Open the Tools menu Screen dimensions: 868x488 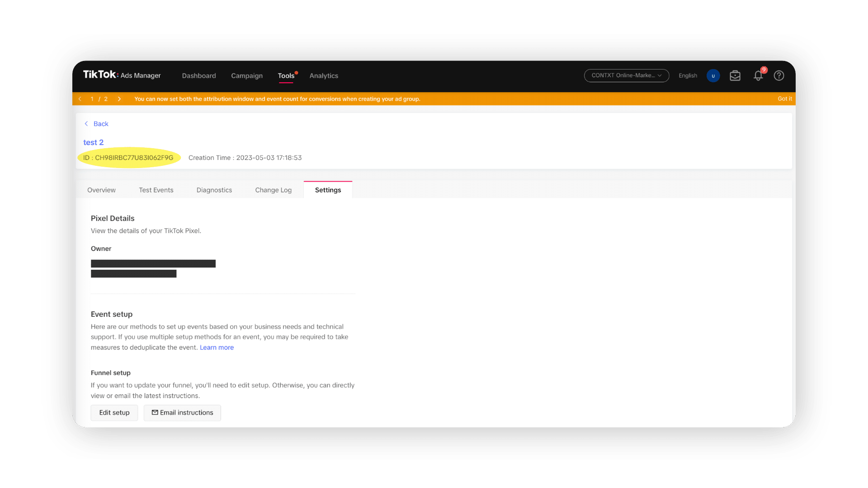(x=286, y=75)
